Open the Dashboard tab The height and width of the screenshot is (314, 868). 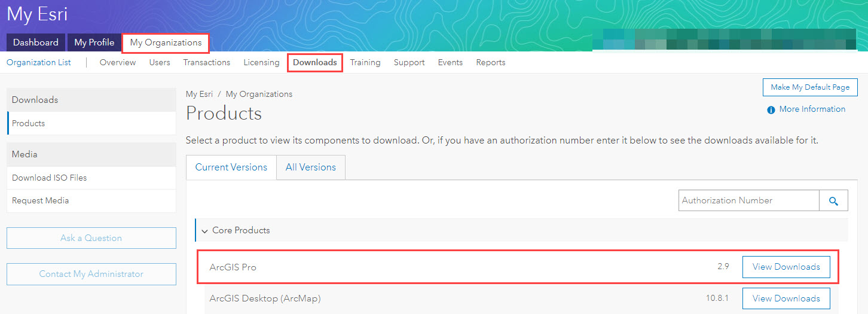(x=36, y=42)
